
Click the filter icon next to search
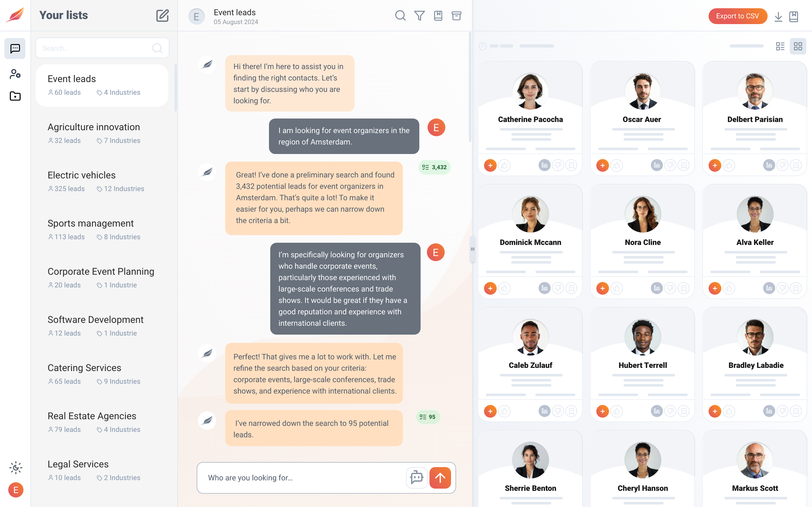(x=419, y=16)
